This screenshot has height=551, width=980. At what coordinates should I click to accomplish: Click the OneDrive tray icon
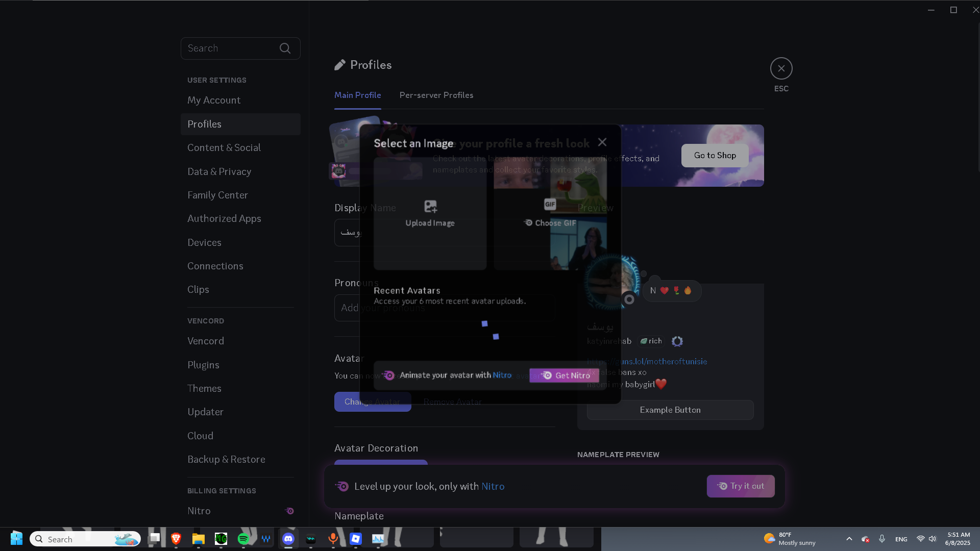pyautogui.click(x=865, y=539)
